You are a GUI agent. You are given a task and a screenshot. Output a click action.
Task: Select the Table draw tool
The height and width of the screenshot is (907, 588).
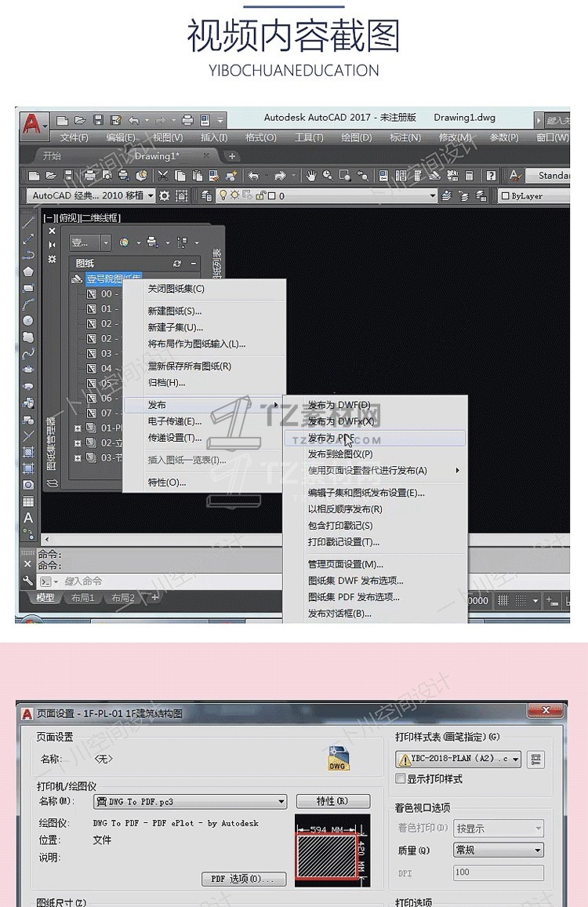tap(27, 501)
